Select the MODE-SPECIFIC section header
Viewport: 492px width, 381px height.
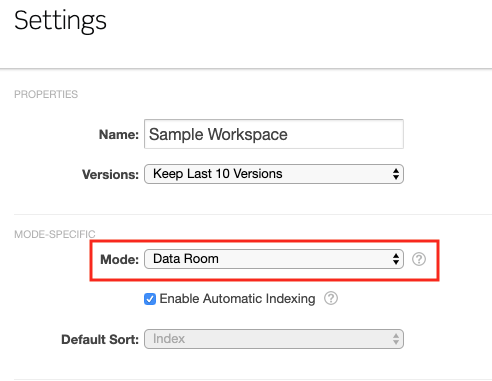55,234
